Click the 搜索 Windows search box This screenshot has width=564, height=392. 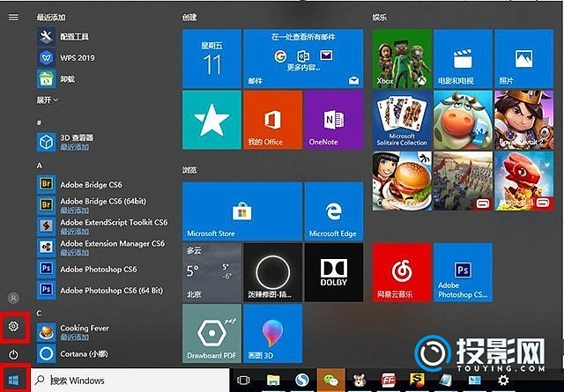click(130, 380)
